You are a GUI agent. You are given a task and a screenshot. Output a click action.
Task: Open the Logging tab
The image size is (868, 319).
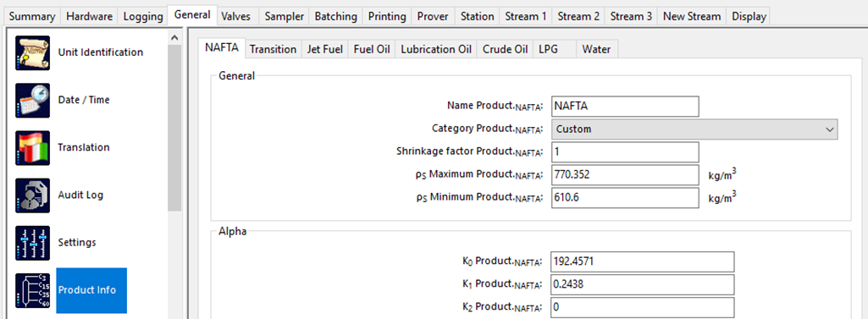point(143,17)
